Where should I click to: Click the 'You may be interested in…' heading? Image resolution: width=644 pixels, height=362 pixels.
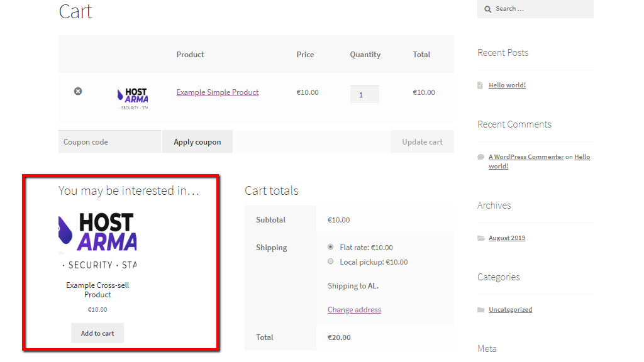click(x=128, y=191)
